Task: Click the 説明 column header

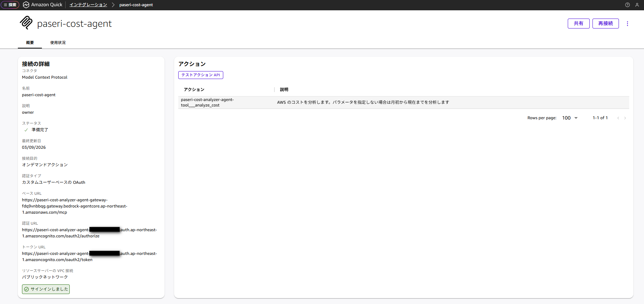Action: click(284, 90)
